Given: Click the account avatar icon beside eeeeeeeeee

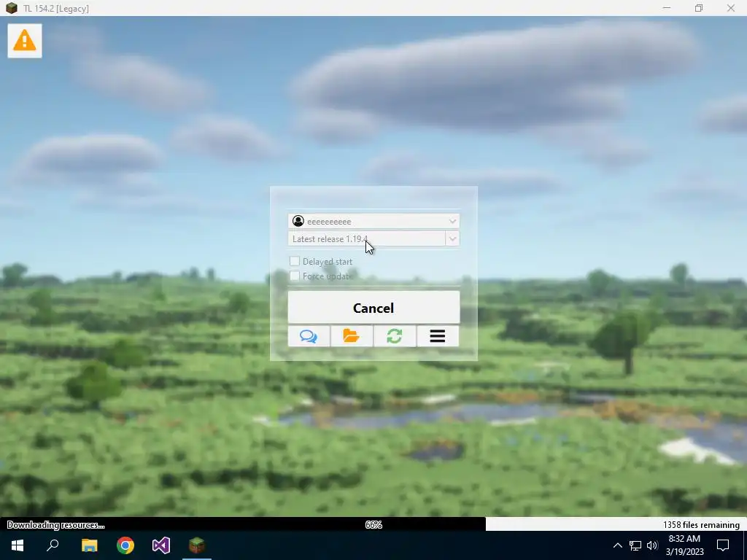Looking at the screenshot, I should tap(298, 221).
